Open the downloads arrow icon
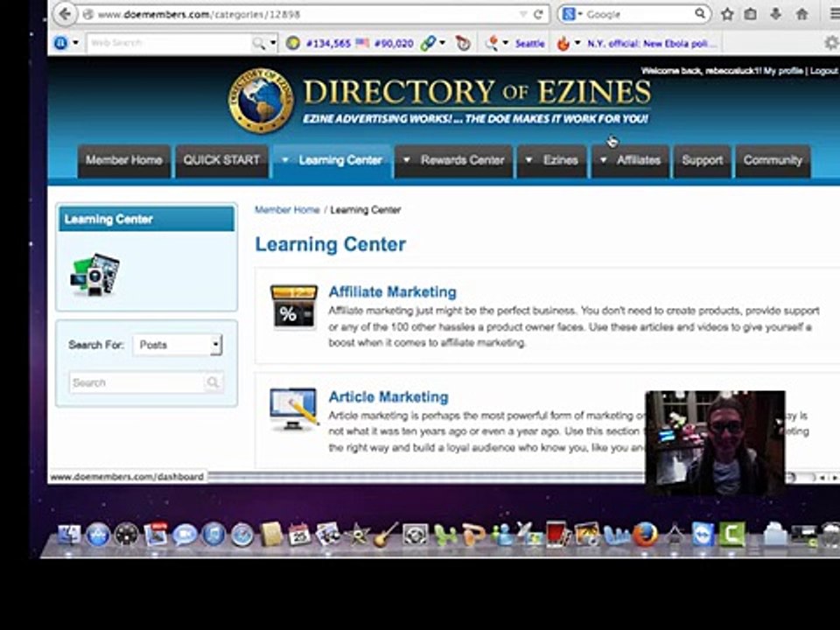 (776, 15)
